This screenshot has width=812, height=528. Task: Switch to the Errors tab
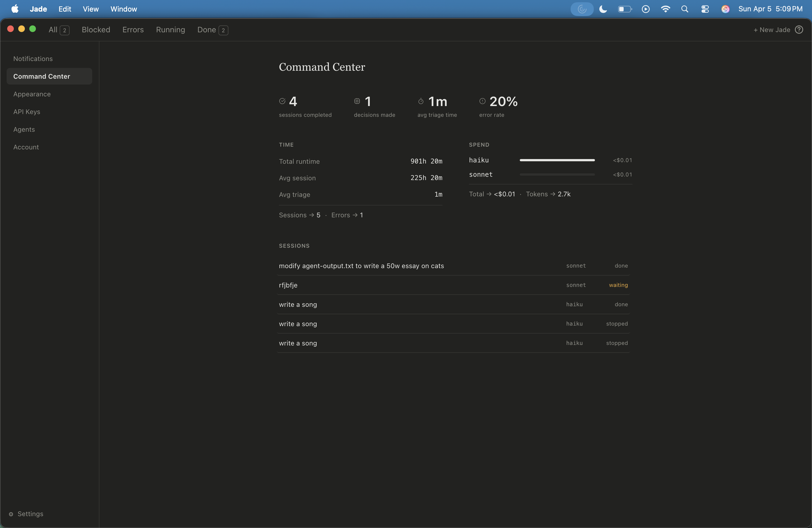tap(133, 30)
